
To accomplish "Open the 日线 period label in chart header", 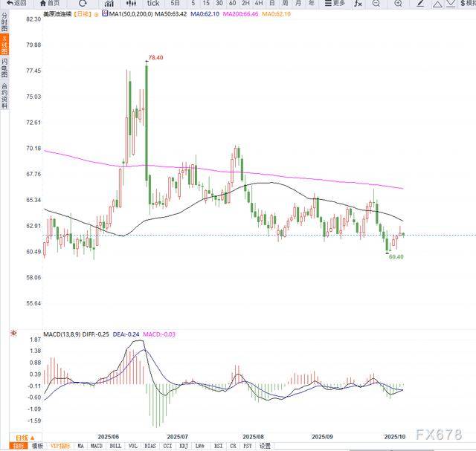I will (80, 14).
